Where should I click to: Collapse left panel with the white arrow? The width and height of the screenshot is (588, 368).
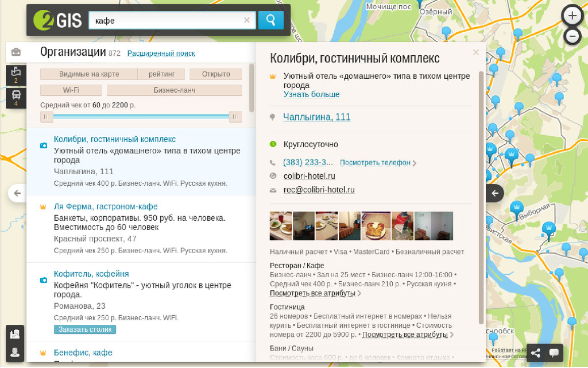tap(17, 193)
